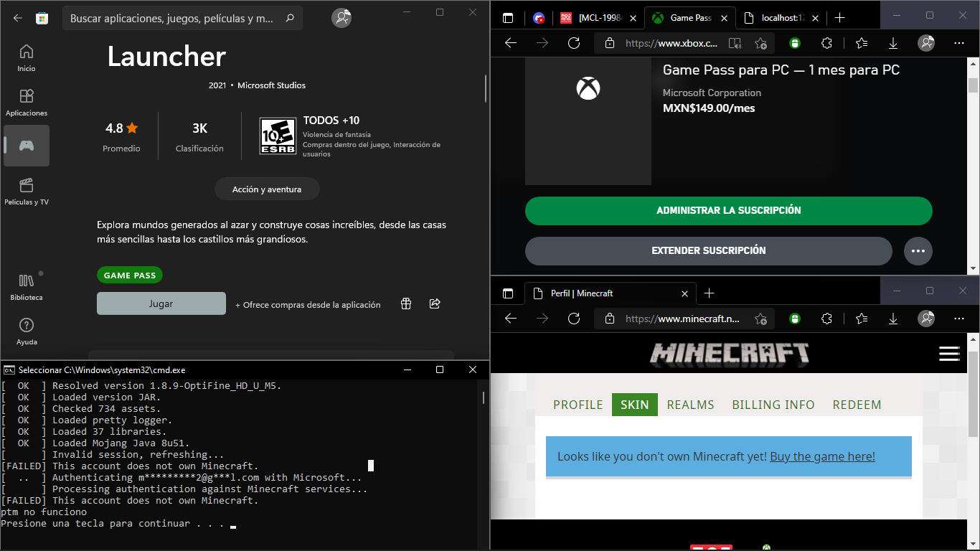Follow the 'Buy the game here!' link
This screenshot has width=980, height=551.
click(x=823, y=456)
